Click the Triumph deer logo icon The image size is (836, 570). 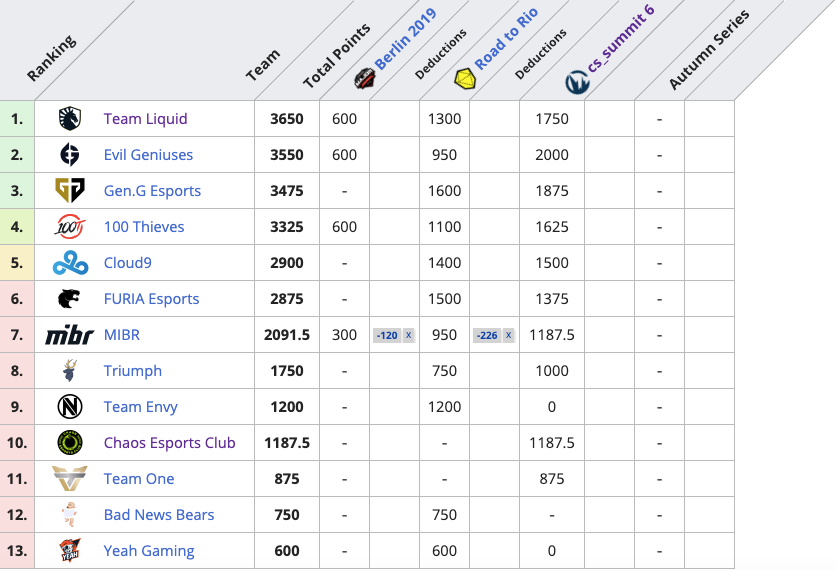70,371
